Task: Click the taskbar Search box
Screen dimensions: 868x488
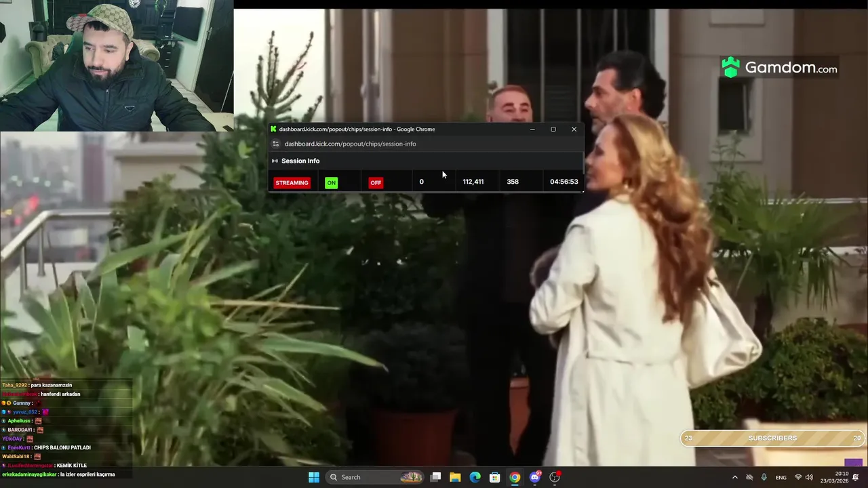Action: pyautogui.click(x=375, y=477)
